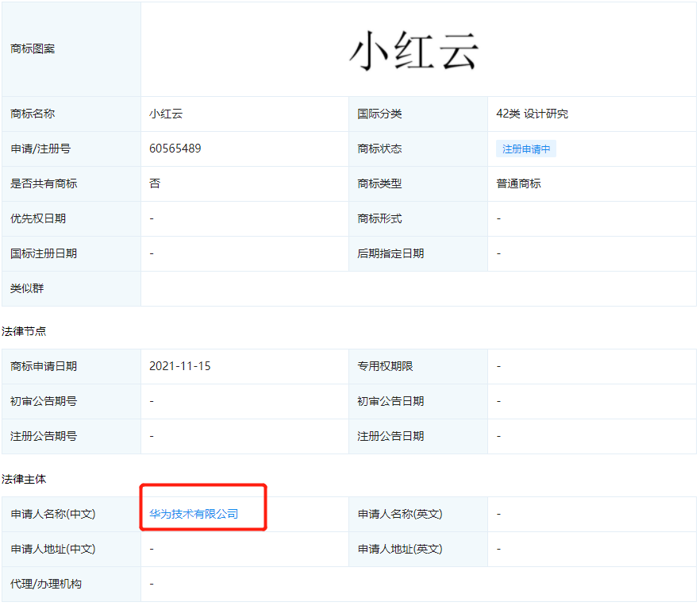Viewport: 700px width, 606px height.
Task: Click the 申请人地址(中文) label
Action: tap(53, 549)
